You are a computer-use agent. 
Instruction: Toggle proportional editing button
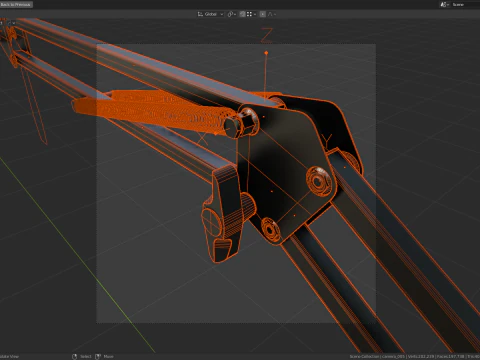263,14
